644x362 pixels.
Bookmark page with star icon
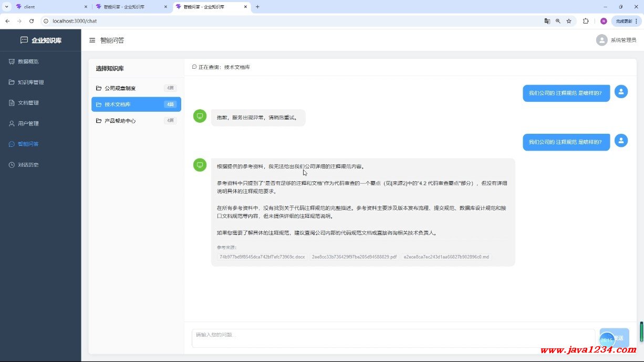coord(568,21)
